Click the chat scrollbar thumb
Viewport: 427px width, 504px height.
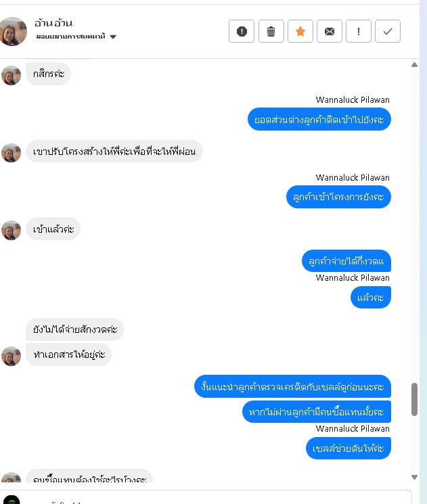414,400
